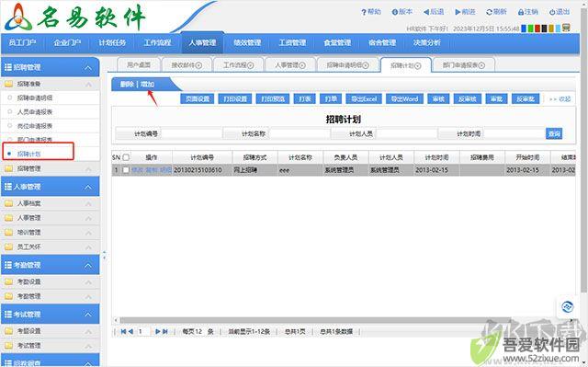Image resolution: width=588 pixels, height=367 pixels.
Task: Click the blue query button
Action: click(x=554, y=133)
